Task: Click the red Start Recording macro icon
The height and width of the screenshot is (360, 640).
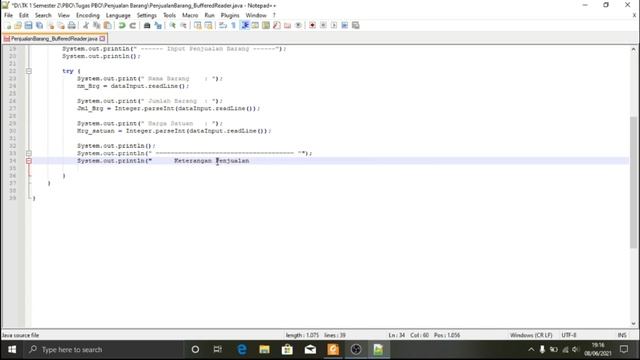Action: (x=312, y=25)
